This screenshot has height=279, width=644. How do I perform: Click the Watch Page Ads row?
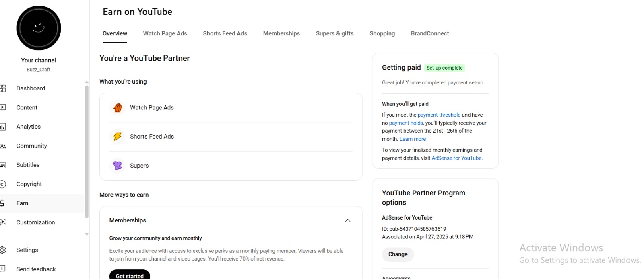[x=231, y=108]
